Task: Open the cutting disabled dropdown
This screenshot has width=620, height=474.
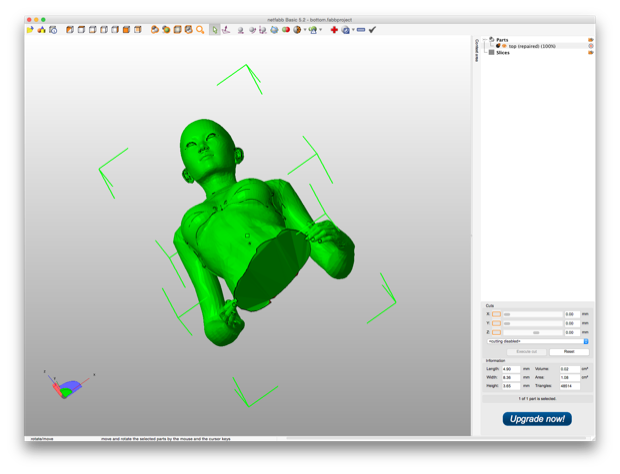Action: point(538,341)
